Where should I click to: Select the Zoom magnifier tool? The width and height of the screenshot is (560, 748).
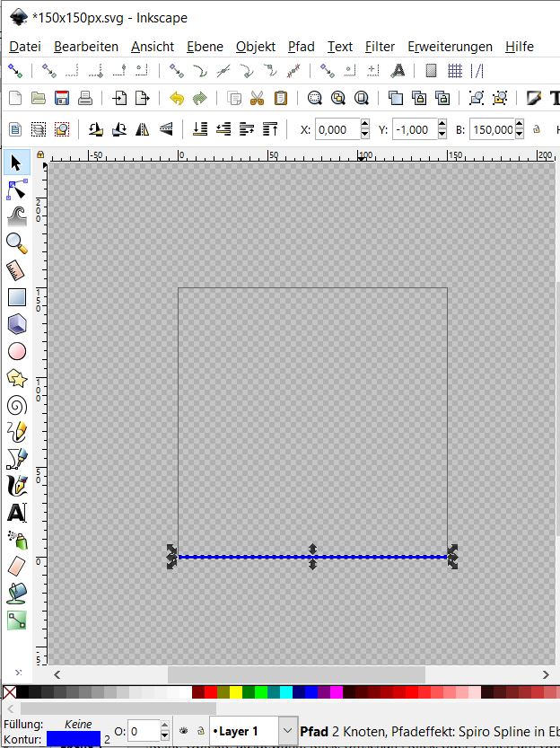point(17,243)
